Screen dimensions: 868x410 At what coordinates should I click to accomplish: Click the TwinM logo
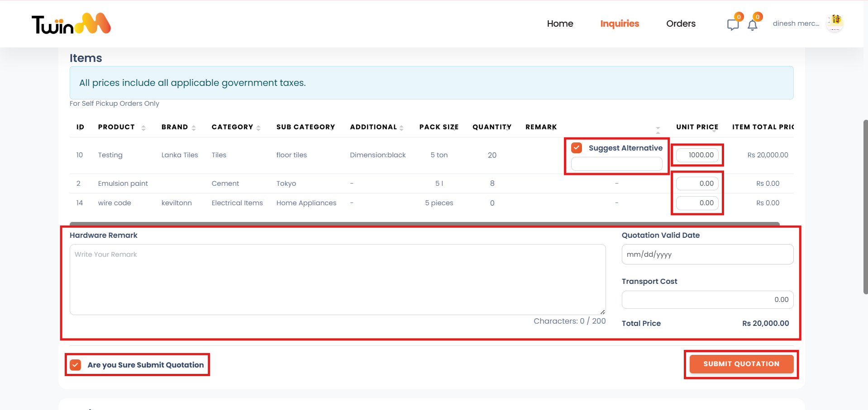(x=71, y=24)
